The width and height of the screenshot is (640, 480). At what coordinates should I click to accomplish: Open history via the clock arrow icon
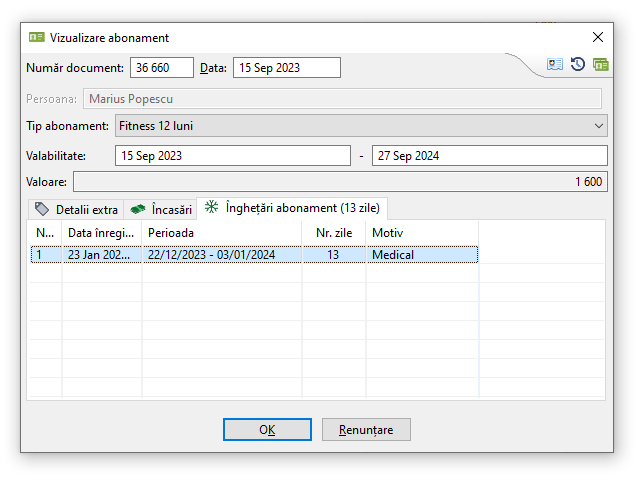click(x=578, y=64)
